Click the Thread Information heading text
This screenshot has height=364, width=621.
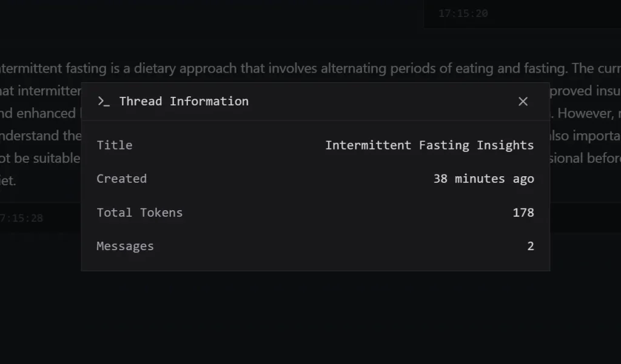point(184,101)
